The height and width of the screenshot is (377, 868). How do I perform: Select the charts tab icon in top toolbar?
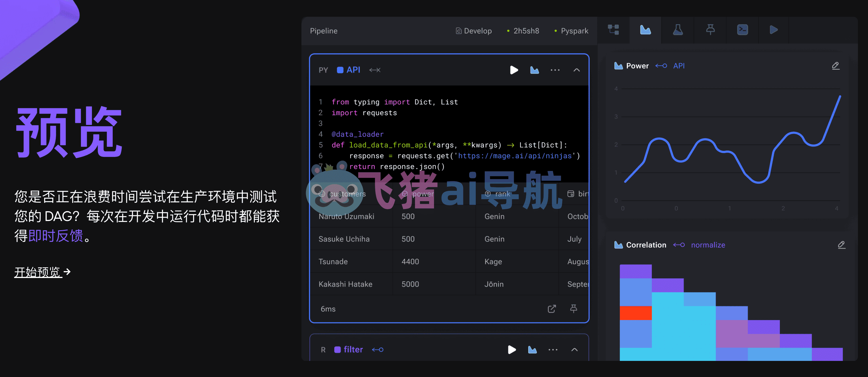click(x=645, y=30)
